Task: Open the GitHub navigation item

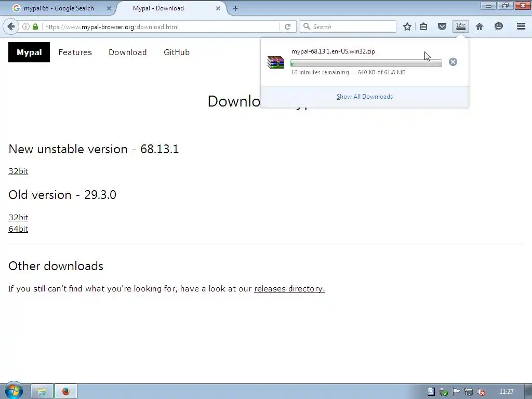Action: coord(177,52)
